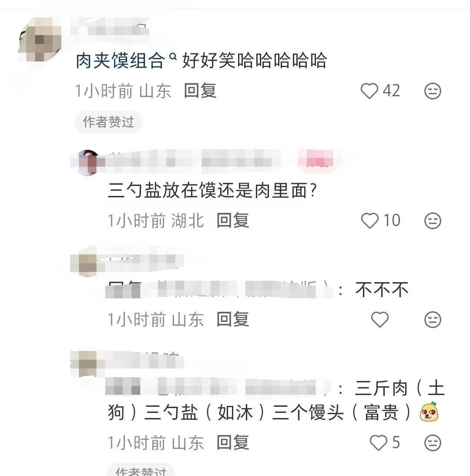Like the 不不不 reply
This screenshot has height=476, width=470.
click(379, 320)
